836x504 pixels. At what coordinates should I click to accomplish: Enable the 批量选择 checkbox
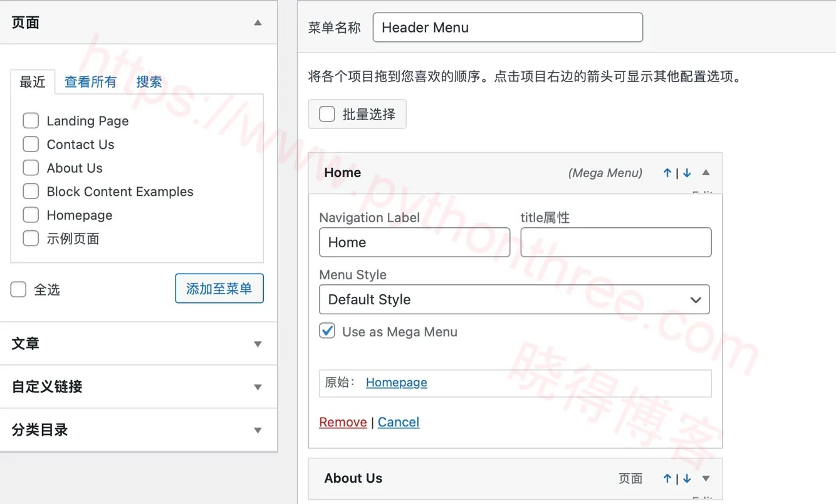click(327, 114)
